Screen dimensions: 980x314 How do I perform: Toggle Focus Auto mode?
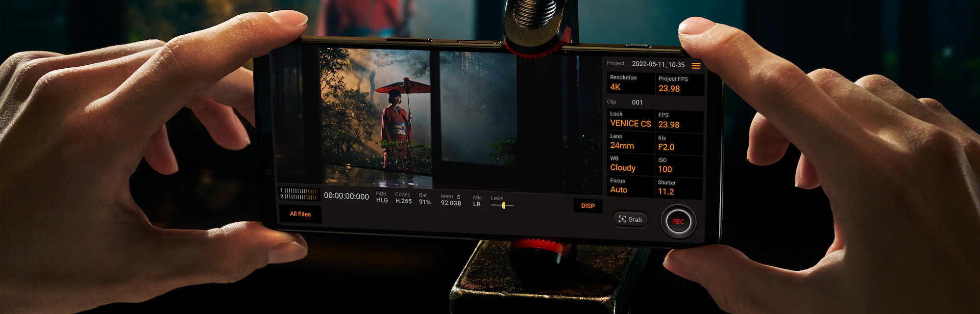(630, 186)
